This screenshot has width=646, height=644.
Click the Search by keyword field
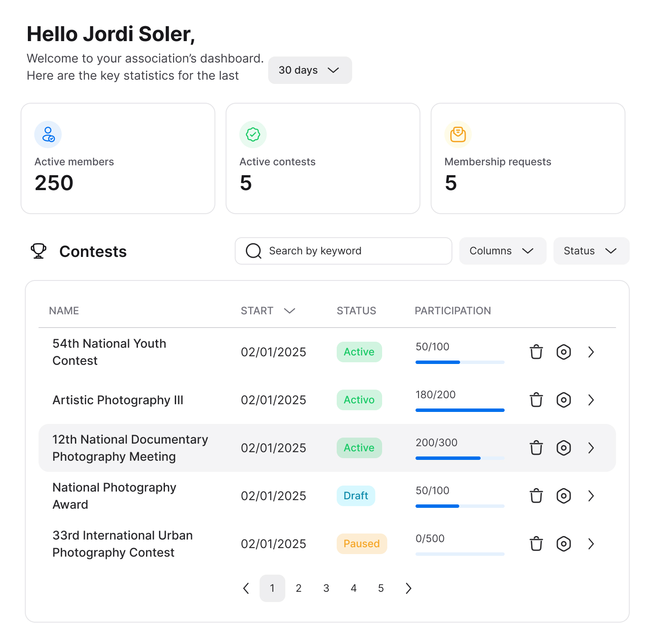pyautogui.click(x=344, y=251)
